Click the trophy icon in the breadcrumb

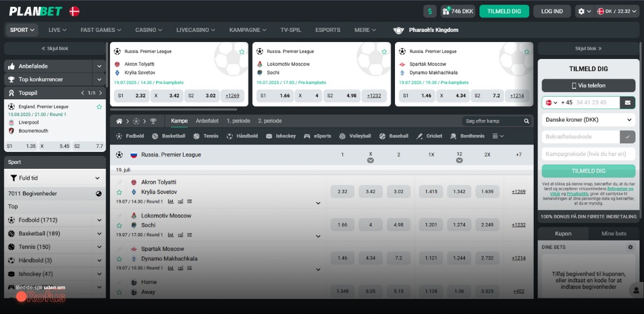(x=153, y=121)
